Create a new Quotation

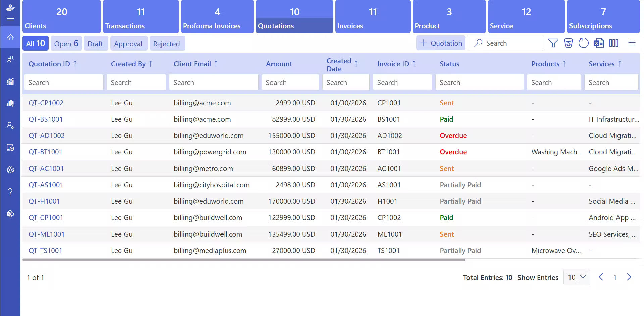point(440,43)
